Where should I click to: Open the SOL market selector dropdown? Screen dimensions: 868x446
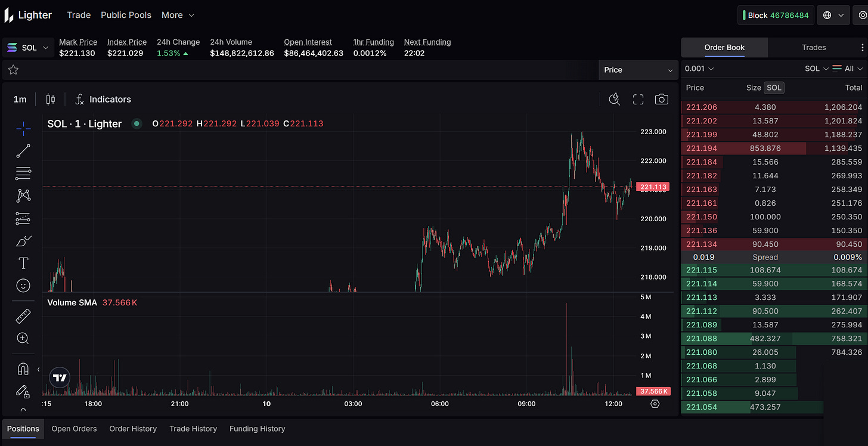coord(27,48)
